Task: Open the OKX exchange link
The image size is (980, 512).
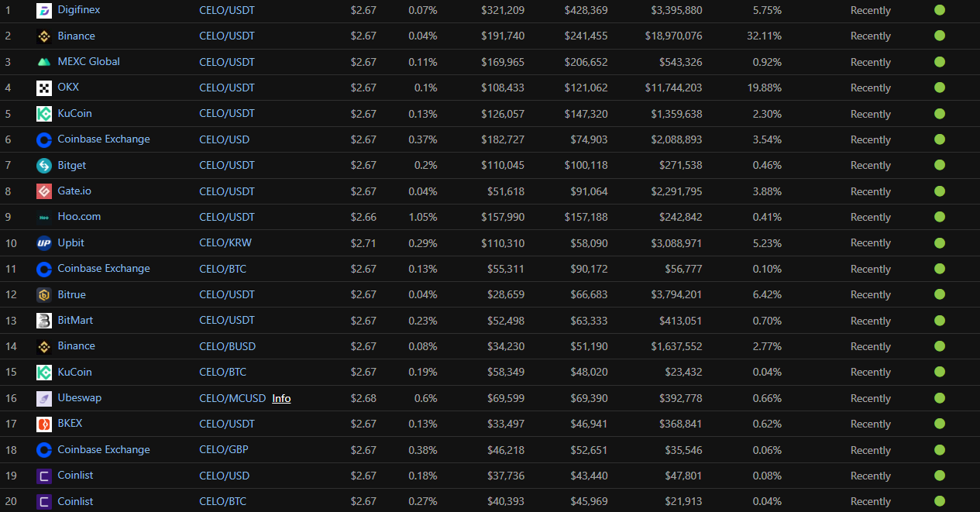Action: pos(68,87)
